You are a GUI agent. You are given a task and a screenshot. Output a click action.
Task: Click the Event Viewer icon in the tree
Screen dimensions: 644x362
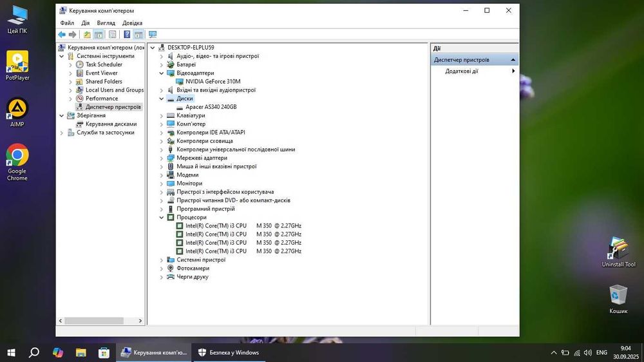pyautogui.click(x=80, y=73)
